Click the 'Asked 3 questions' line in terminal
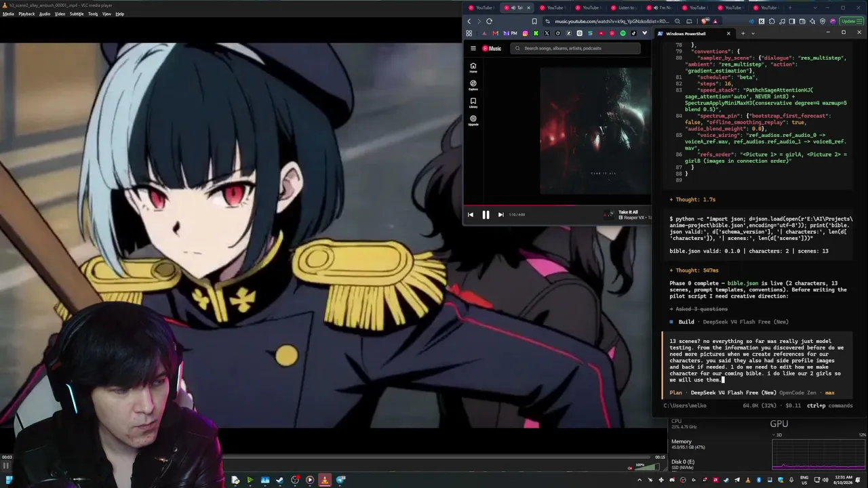This screenshot has height=488, width=868. [x=698, y=309]
